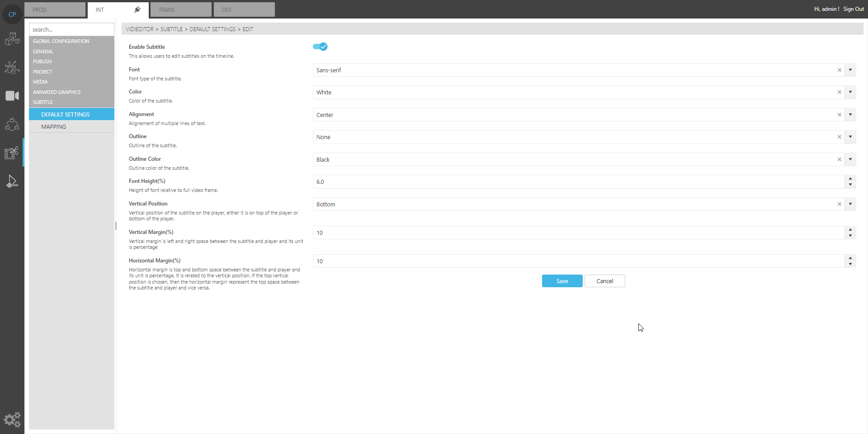Toggle the Enable Subtitle switch
Viewport: 868px width, 434px height.
coord(320,47)
